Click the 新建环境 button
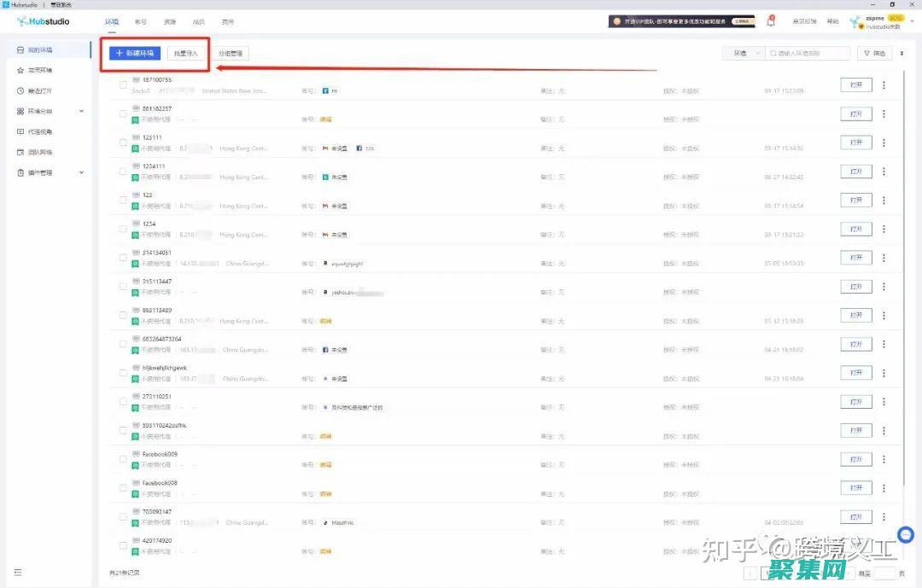Screen dimensions: 922x588 [133, 53]
